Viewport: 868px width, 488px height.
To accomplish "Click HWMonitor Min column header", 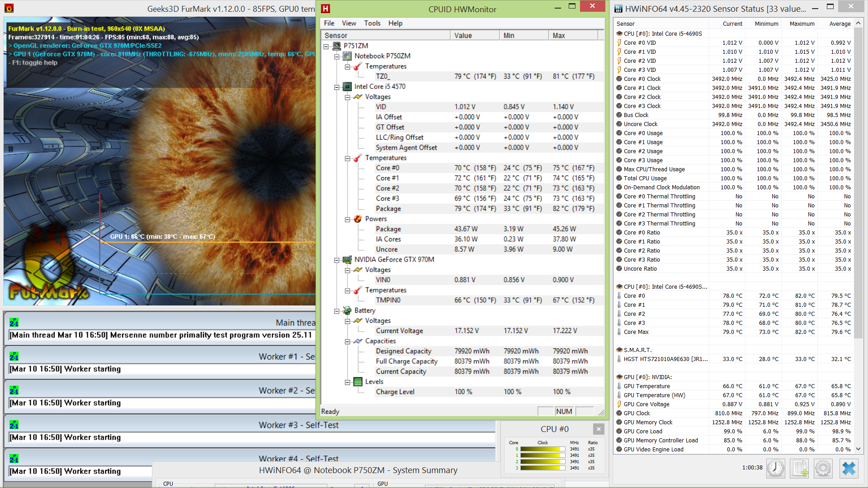I will pos(524,35).
